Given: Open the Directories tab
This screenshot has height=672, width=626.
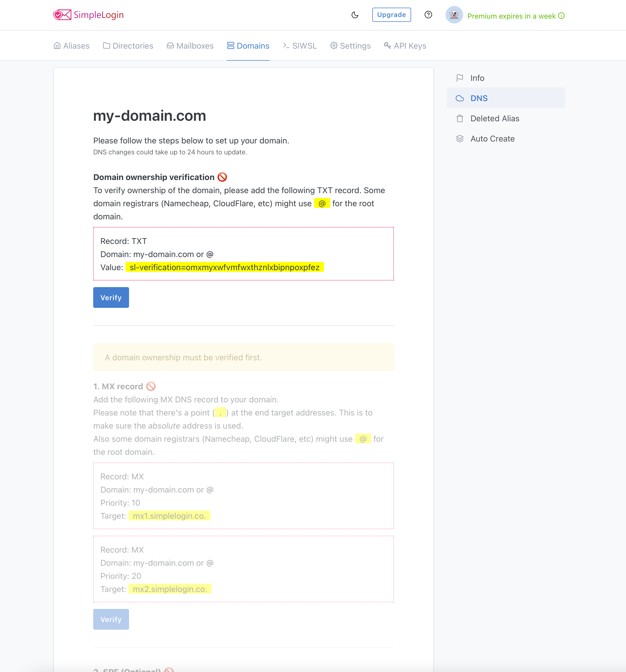Looking at the screenshot, I should 128,46.
